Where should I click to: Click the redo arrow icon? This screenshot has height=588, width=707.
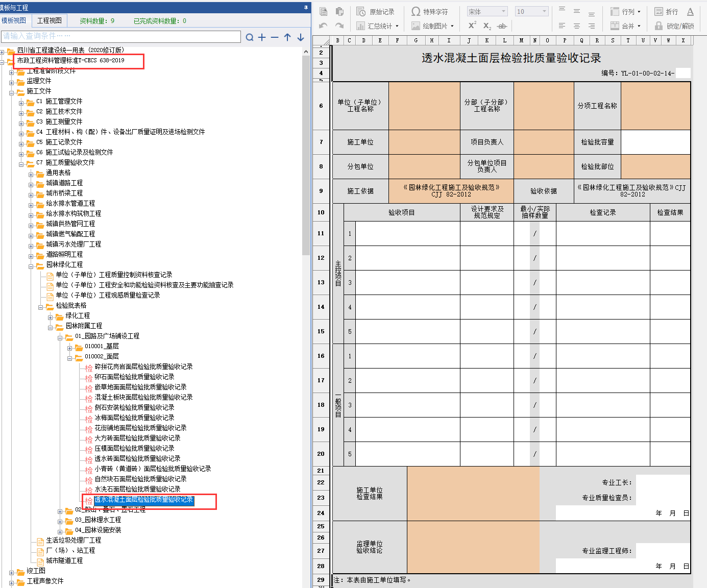pyautogui.click(x=339, y=26)
